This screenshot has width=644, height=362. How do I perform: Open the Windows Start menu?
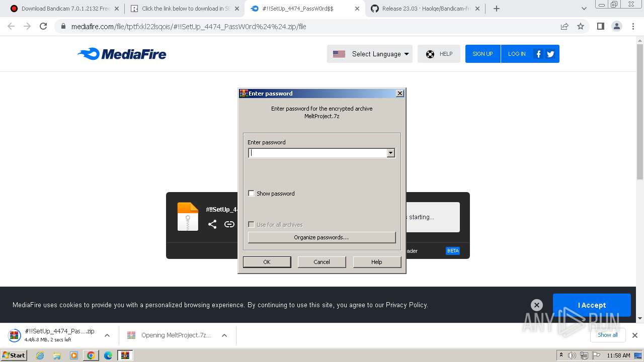coord(14,355)
